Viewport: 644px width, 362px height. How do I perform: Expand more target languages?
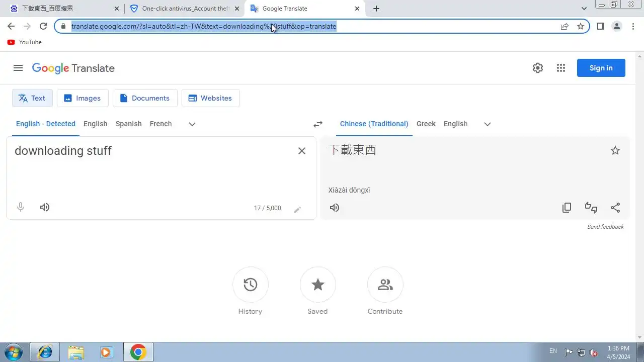tap(487, 124)
